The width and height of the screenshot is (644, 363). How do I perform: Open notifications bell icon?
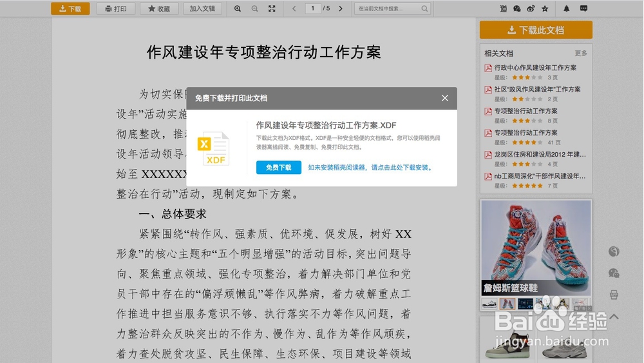tap(566, 8)
